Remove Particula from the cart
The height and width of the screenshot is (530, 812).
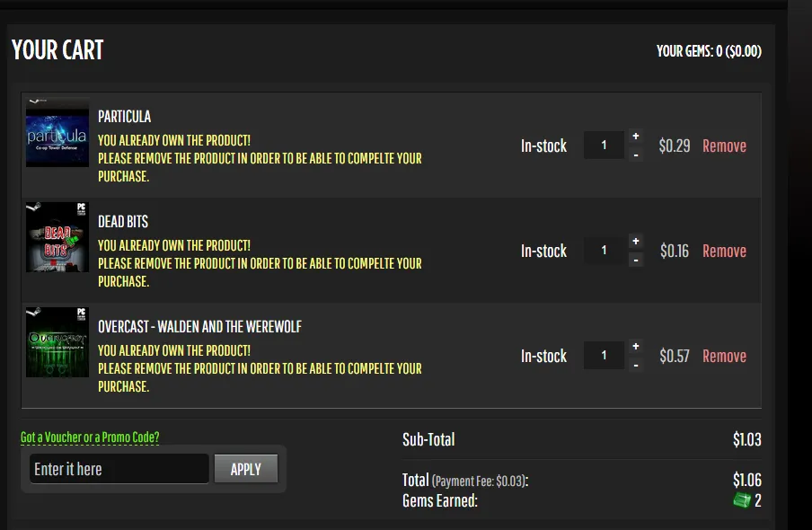point(724,146)
